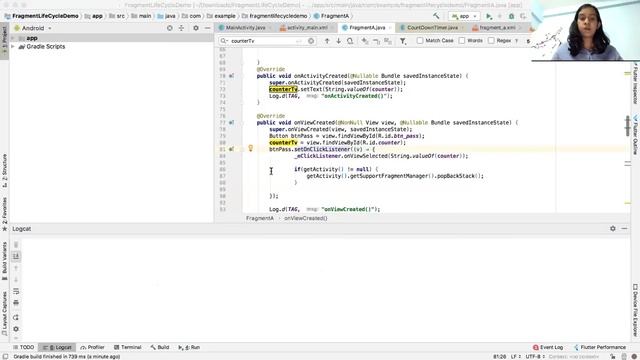Click the tool window toggle icon in status bar corner
This screenshot has height=360, width=640.
[x=5, y=357]
